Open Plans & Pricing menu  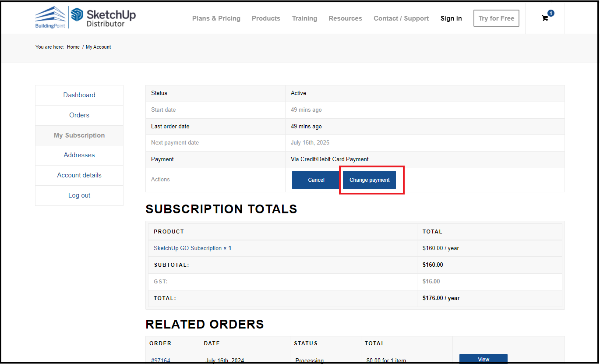pos(216,18)
